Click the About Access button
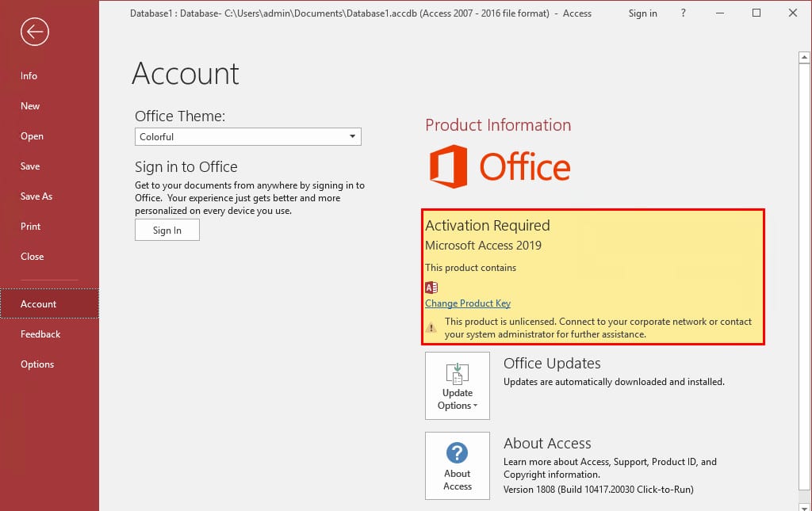Viewport: 812px width, 511px height. coord(458,466)
